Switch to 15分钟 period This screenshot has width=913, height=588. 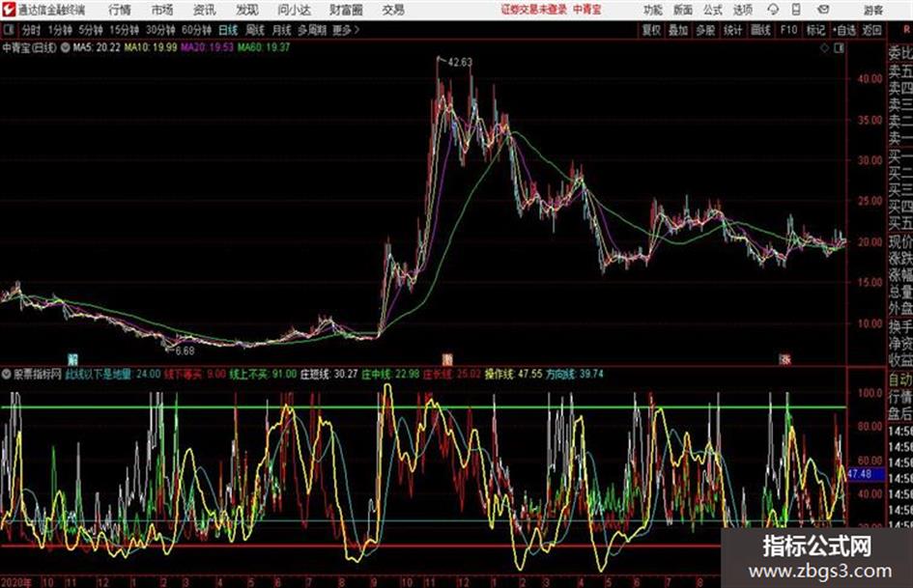coord(124,30)
